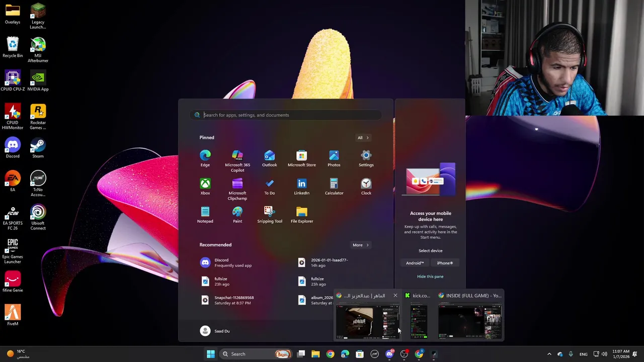Show hidden system tray icons
This screenshot has width=644, height=362.
(x=549, y=354)
